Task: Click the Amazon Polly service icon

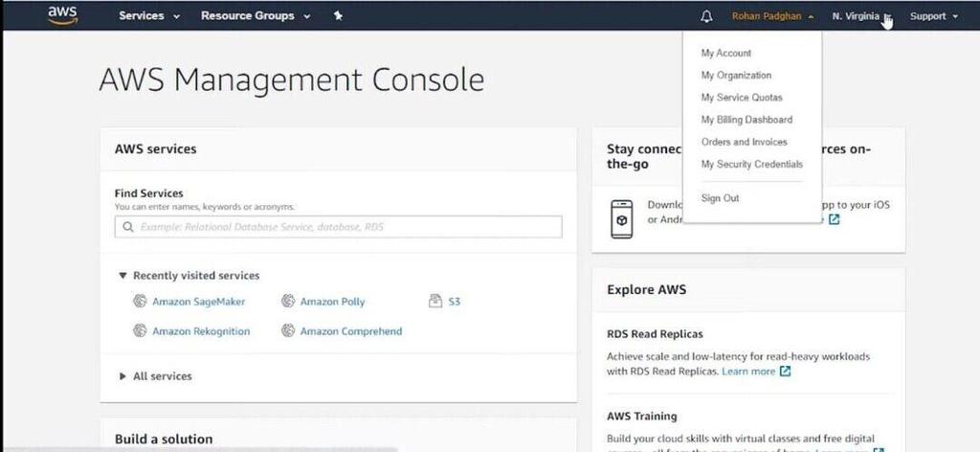Action: (x=288, y=302)
